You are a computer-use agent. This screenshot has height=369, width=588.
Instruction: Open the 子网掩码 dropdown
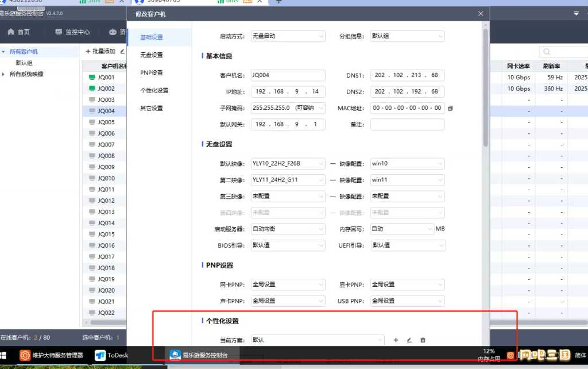click(x=288, y=108)
